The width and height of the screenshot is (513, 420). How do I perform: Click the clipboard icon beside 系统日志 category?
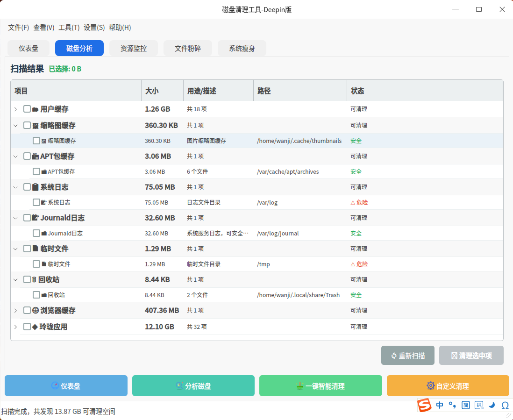(35, 187)
